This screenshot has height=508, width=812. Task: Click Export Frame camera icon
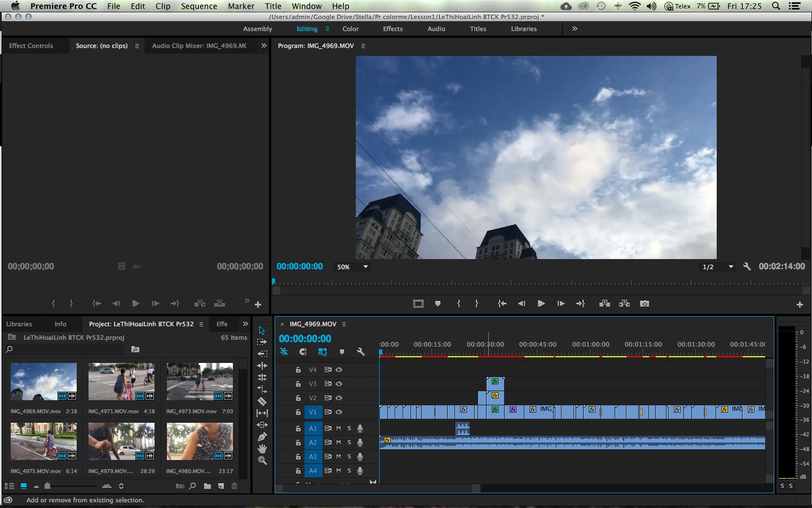pyautogui.click(x=645, y=304)
